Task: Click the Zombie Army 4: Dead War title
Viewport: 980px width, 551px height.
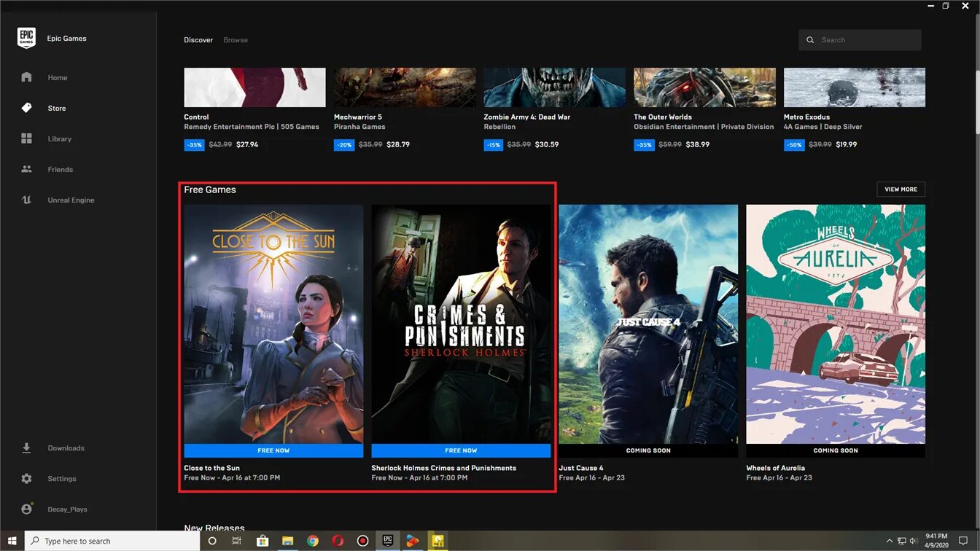Action: click(527, 117)
